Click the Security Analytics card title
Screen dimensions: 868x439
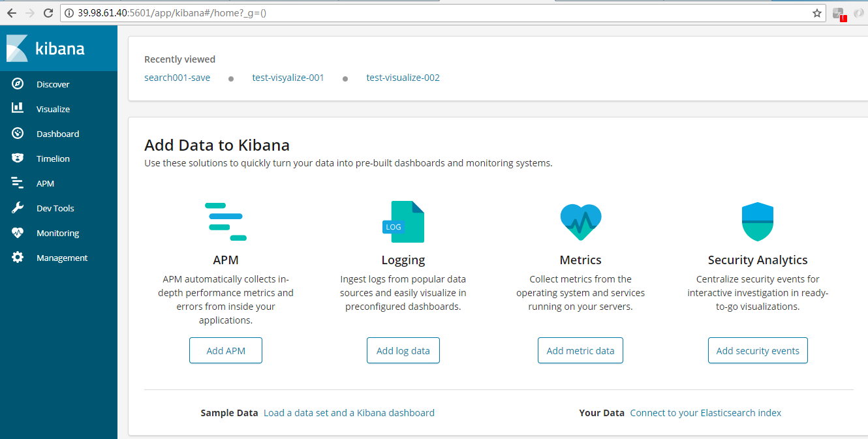click(758, 260)
